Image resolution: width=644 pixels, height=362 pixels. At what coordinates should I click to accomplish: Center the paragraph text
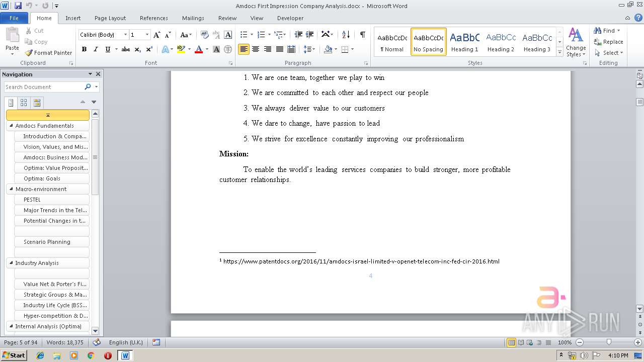[x=256, y=49]
